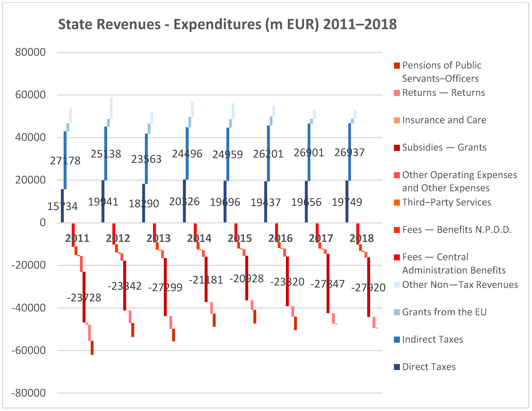Click the 2018 year axis label

point(362,238)
